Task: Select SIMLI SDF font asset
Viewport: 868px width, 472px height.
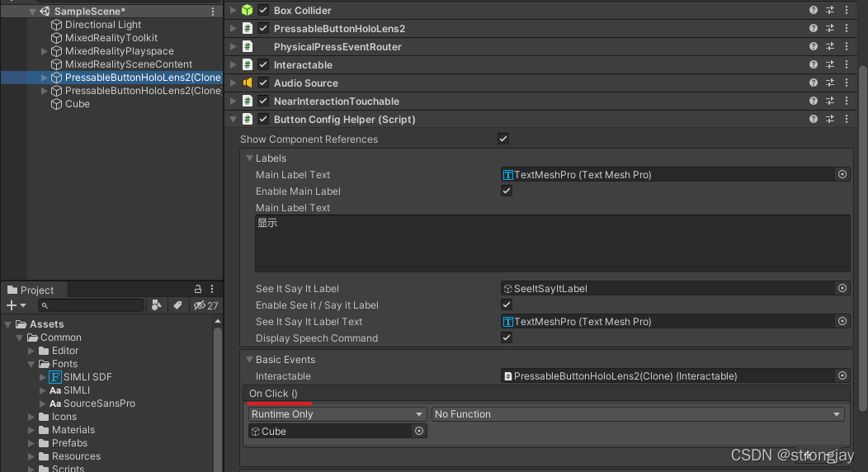Action: [87, 377]
